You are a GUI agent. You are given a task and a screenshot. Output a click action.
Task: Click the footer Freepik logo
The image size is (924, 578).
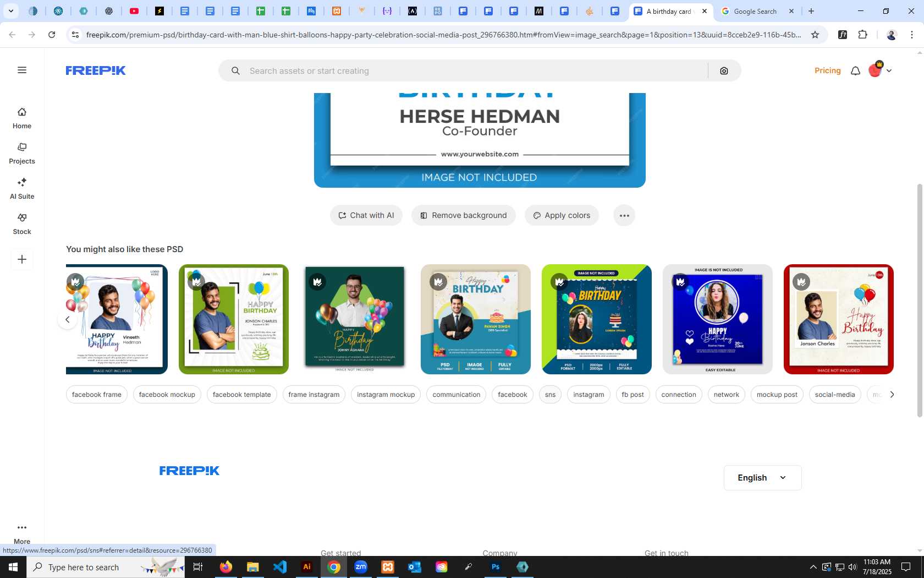(189, 471)
